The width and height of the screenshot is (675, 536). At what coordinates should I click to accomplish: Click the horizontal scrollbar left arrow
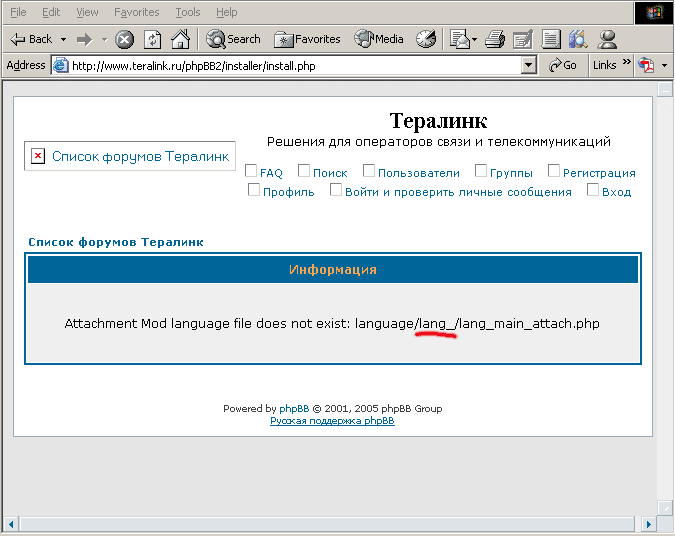point(11,524)
